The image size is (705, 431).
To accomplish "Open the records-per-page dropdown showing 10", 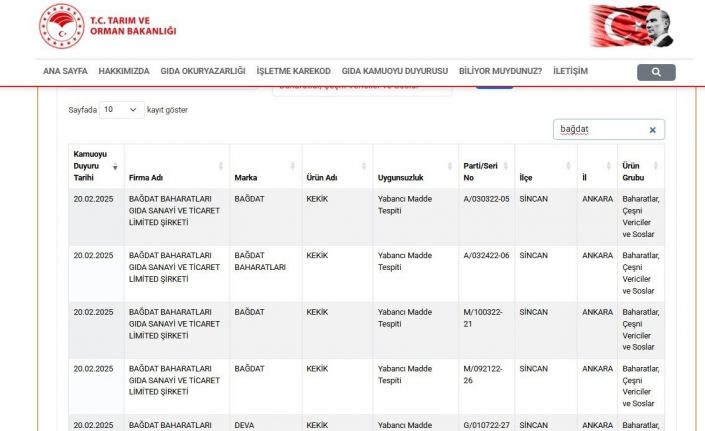I will [121, 109].
